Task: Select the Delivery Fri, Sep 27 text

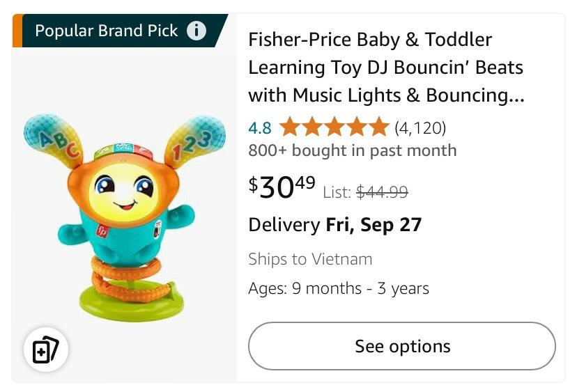Action: coord(334,225)
